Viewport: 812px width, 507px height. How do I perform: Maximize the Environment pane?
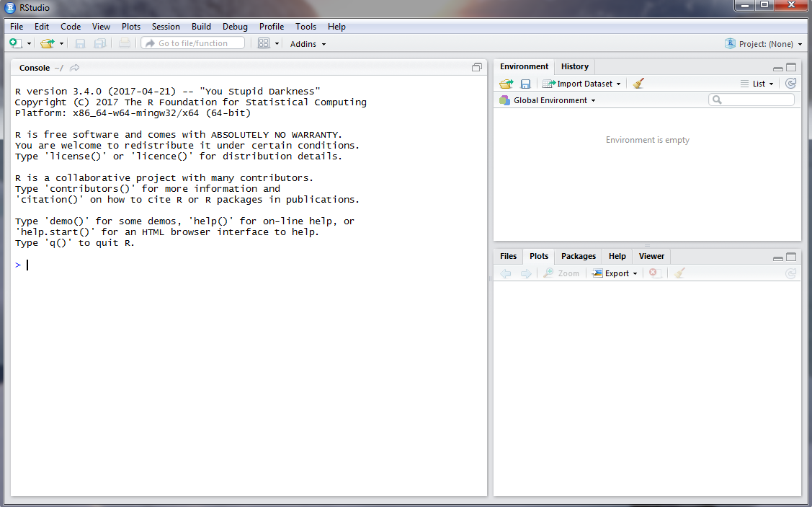(791, 67)
